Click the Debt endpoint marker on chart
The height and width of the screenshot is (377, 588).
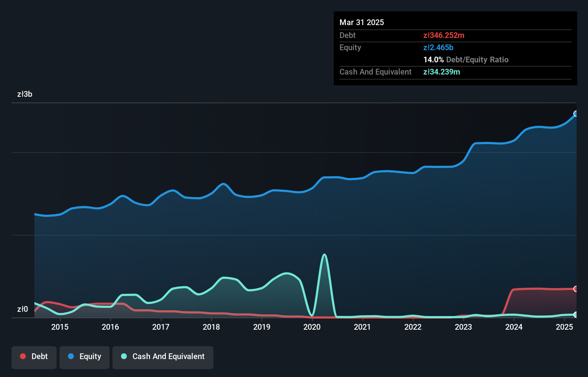tap(576, 289)
